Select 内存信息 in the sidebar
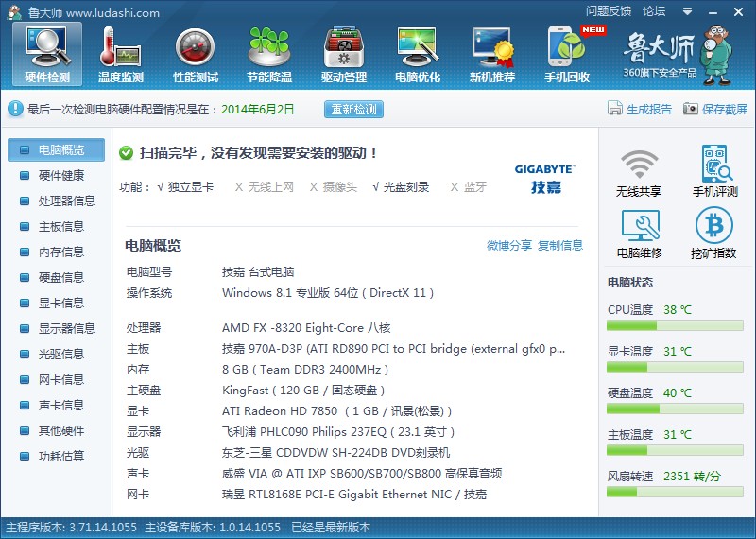This screenshot has height=539, width=756. 56,252
